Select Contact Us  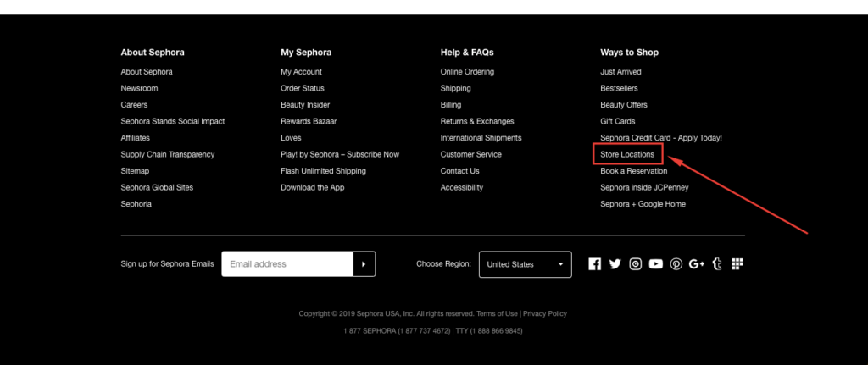(460, 171)
